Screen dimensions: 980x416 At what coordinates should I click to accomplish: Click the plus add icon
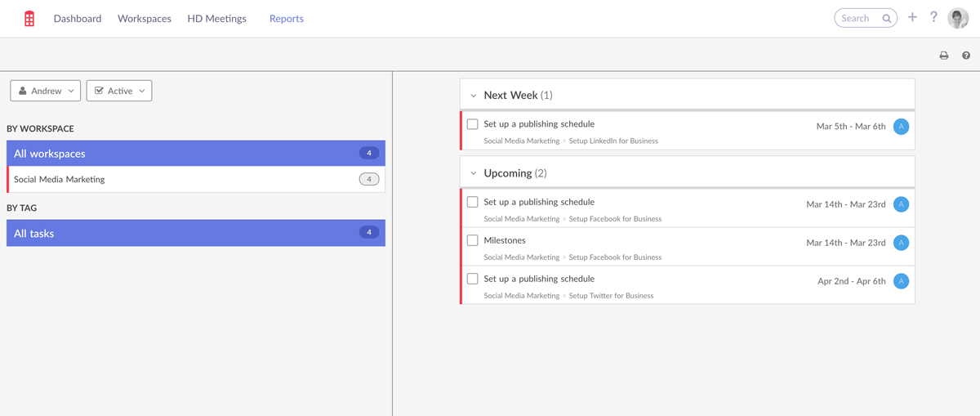912,17
